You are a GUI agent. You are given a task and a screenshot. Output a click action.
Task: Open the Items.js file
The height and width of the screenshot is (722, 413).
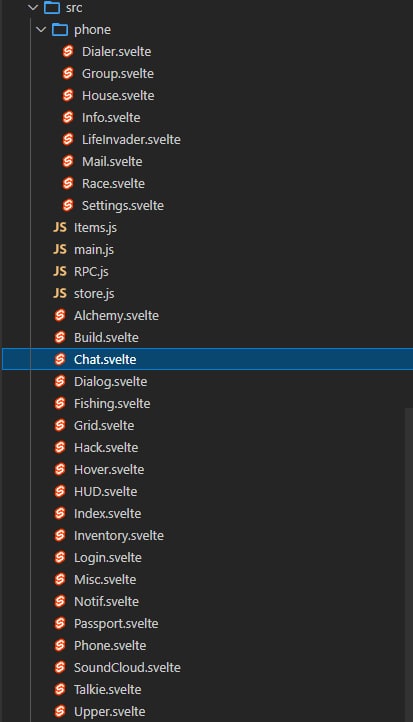95,227
